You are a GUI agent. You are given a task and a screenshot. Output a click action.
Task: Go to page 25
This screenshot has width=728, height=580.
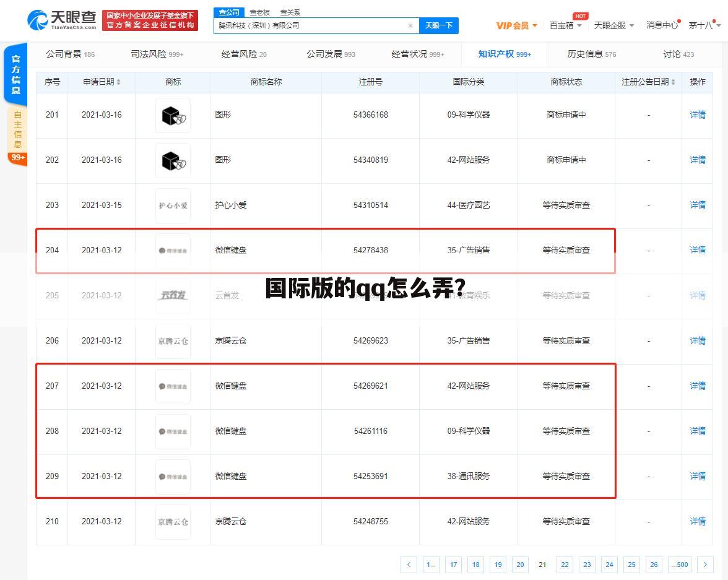(x=631, y=565)
